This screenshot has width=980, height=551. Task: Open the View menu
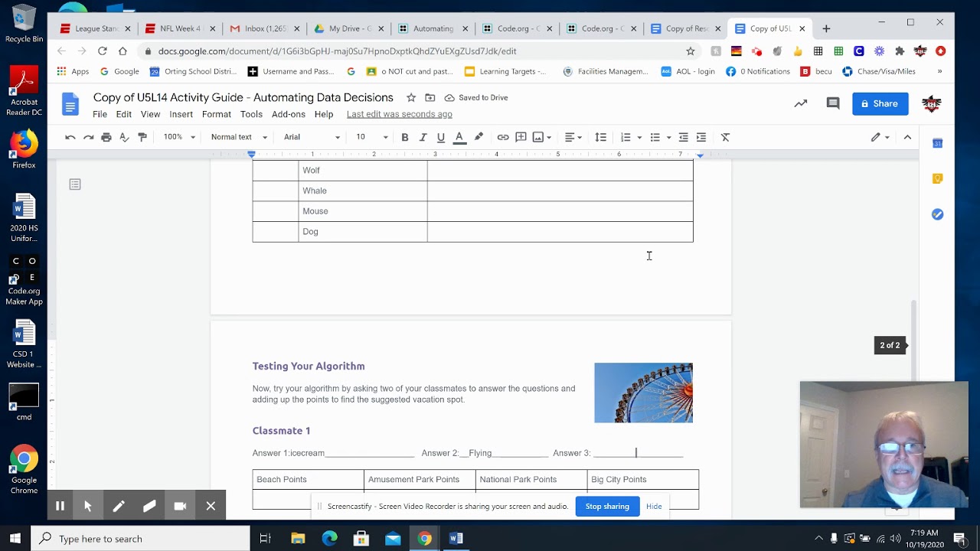pyautogui.click(x=150, y=114)
